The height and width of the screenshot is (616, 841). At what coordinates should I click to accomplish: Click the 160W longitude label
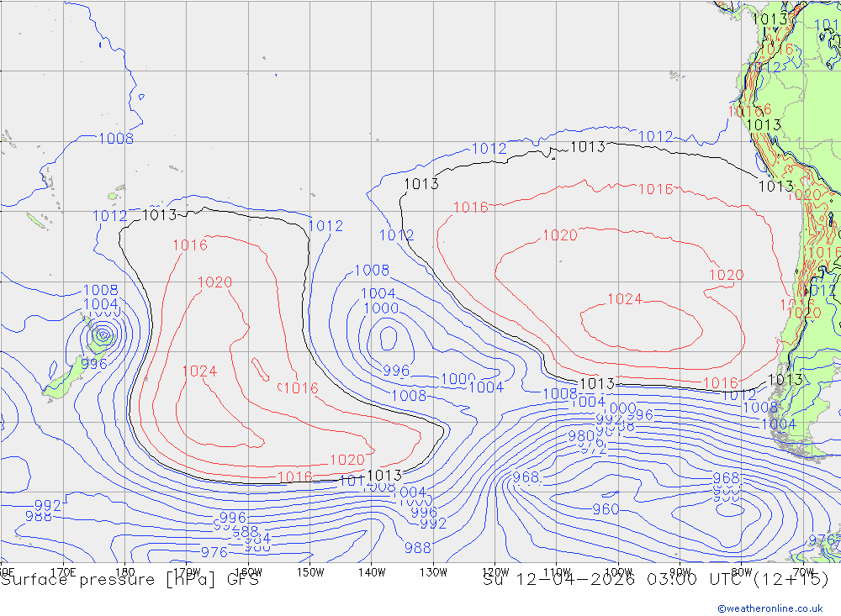pos(248,572)
